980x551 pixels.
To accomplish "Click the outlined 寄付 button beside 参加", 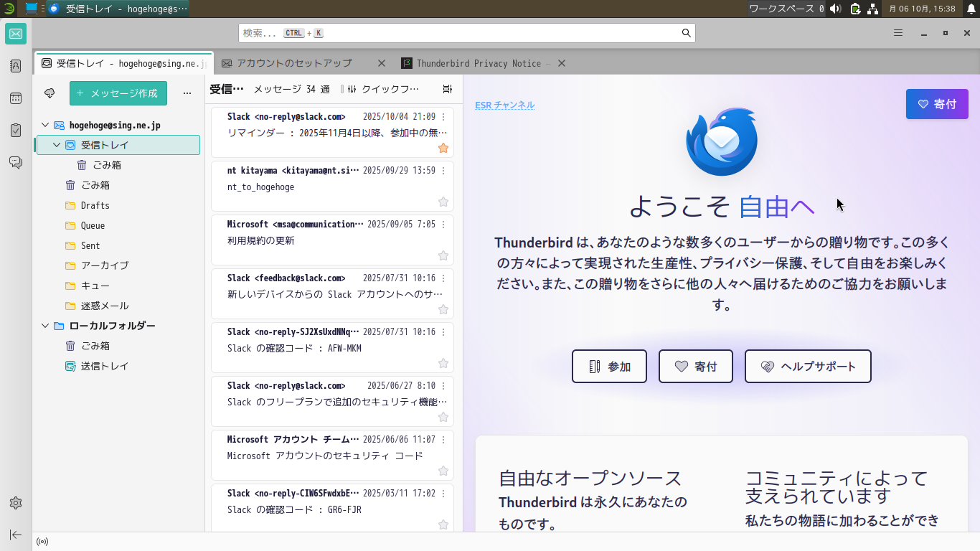I will (x=696, y=367).
